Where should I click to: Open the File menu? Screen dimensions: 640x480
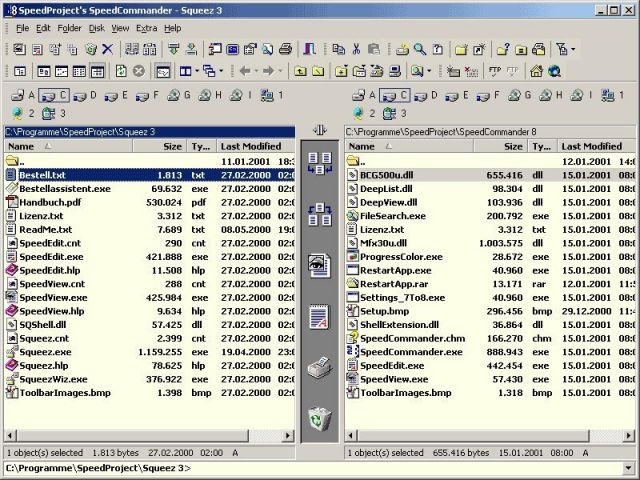coord(22,28)
